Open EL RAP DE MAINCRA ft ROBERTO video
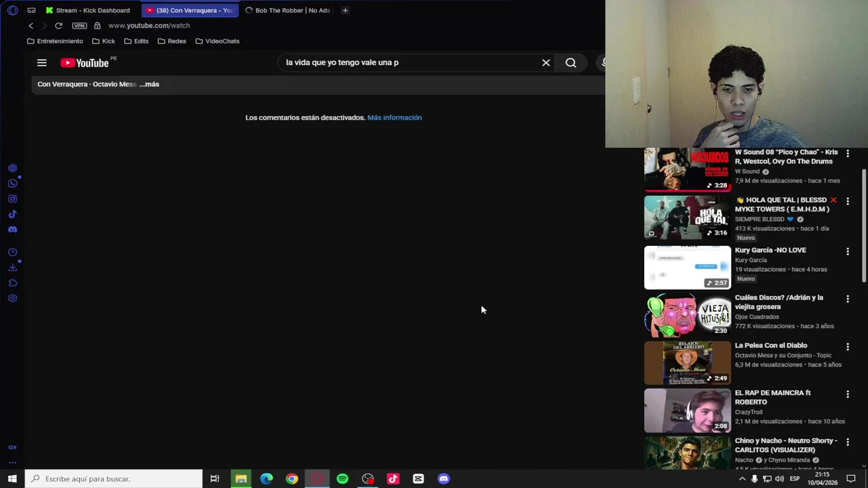Image resolution: width=868 pixels, height=488 pixels. pyautogui.click(x=772, y=397)
